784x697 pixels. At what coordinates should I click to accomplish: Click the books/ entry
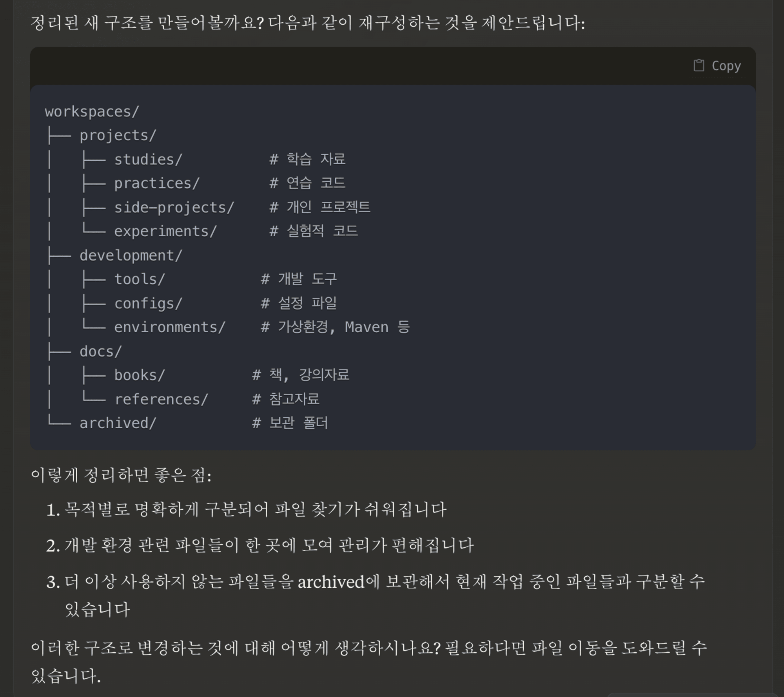pos(140,375)
